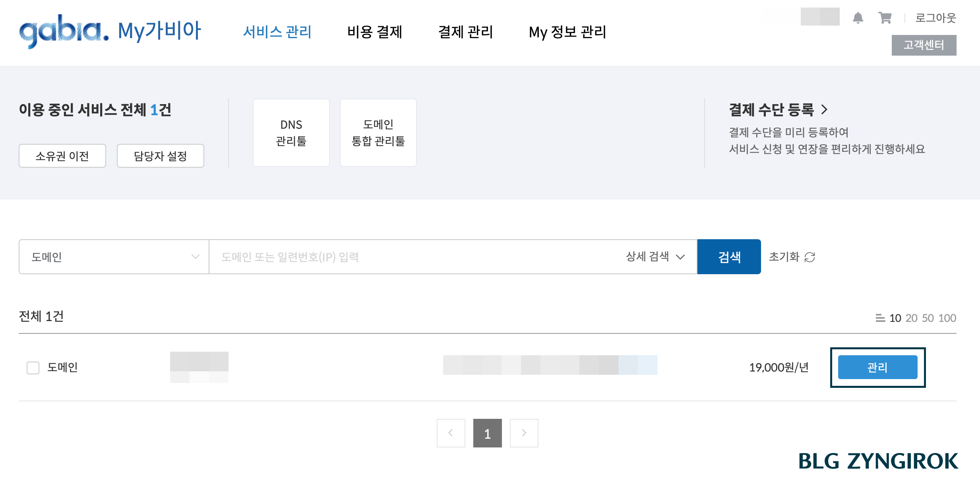The height and width of the screenshot is (484, 980).
Task: Choose to show 20 results per page
Action: tap(912, 318)
